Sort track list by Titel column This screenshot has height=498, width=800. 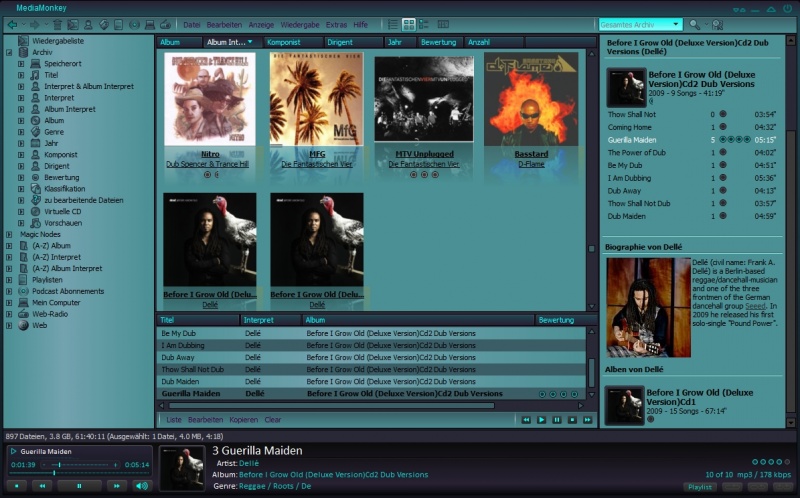click(198, 320)
